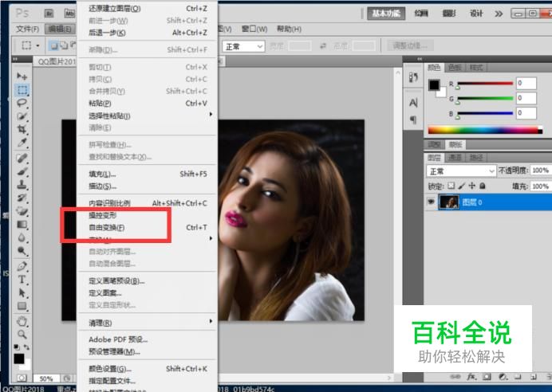Select the Rectangular Marquee tool
This screenshot has height=392, width=552.
(22, 90)
